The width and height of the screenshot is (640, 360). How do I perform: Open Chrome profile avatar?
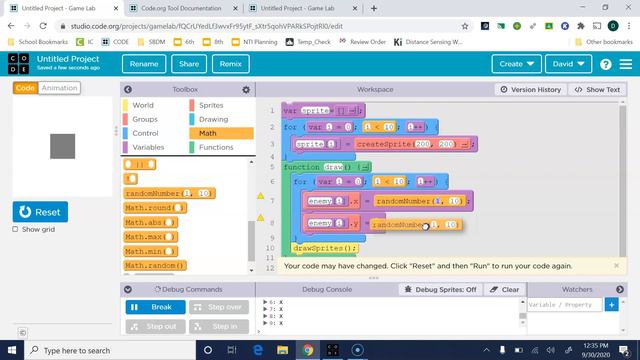point(613,26)
